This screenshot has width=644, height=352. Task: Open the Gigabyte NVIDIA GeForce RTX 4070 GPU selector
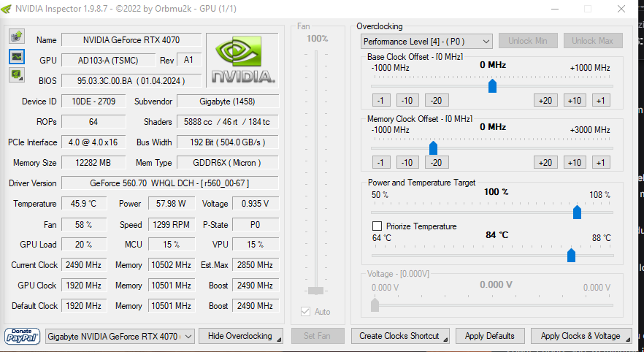tap(120, 337)
